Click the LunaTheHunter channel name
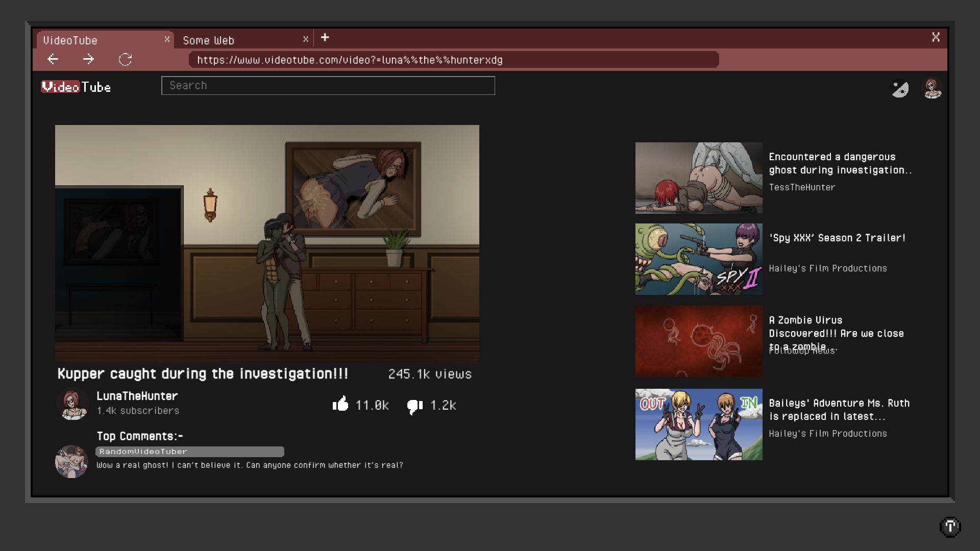The image size is (980, 551). click(137, 396)
